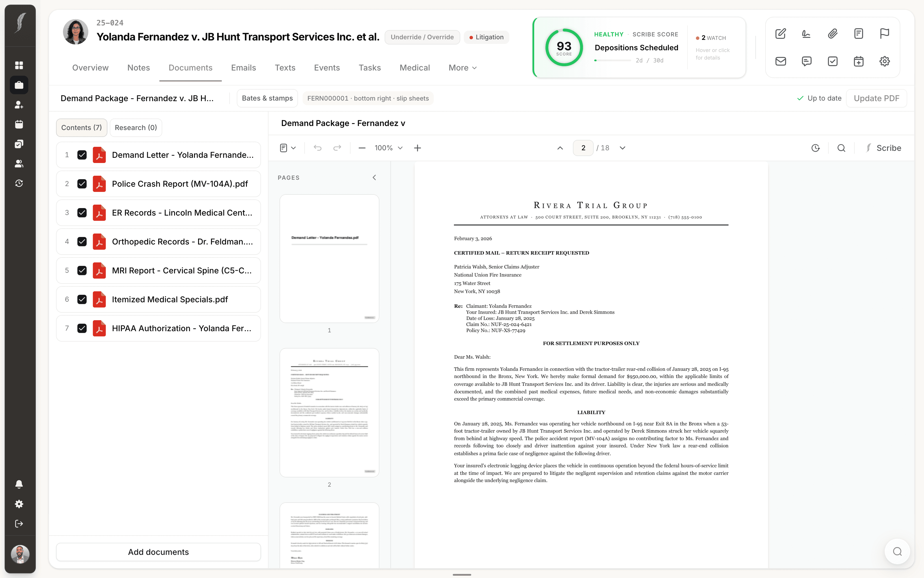This screenshot has width=924, height=578.
Task: Click the Depositions Scheduled progress bar
Action: [x=612, y=60]
